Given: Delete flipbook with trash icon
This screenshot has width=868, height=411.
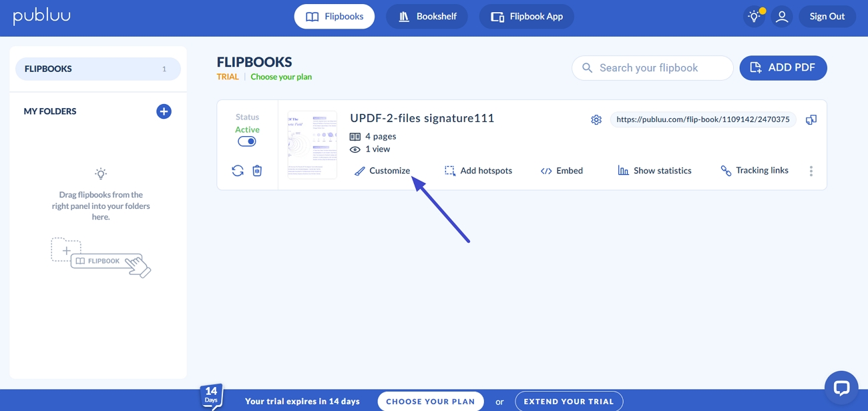Looking at the screenshot, I should pos(257,171).
